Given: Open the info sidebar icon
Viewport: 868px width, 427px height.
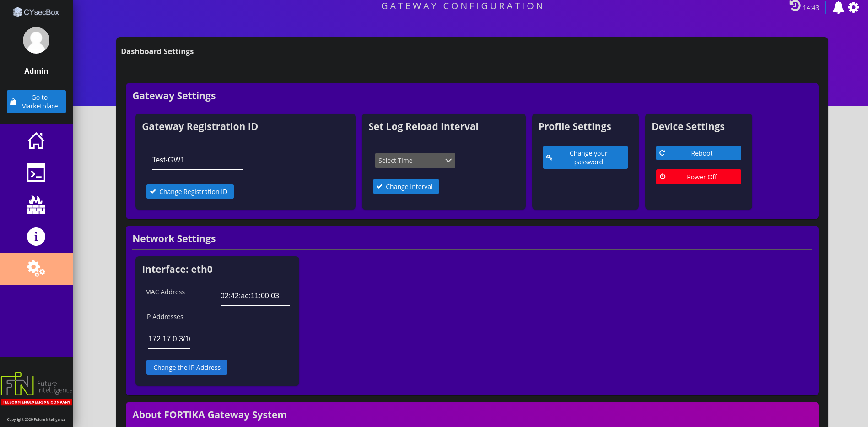Looking at the screenshot, I should coord(36,237).
